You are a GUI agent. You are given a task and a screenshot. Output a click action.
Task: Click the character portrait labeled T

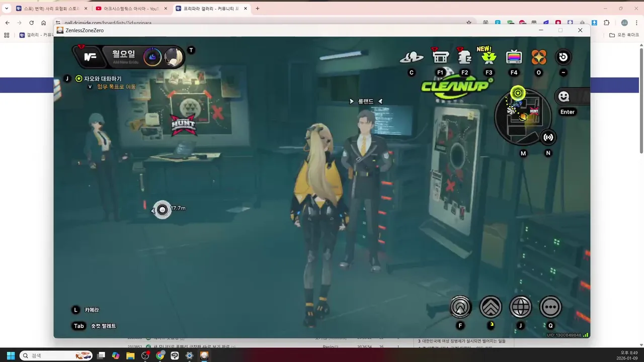pyautogui.click(x=174, y=57)
